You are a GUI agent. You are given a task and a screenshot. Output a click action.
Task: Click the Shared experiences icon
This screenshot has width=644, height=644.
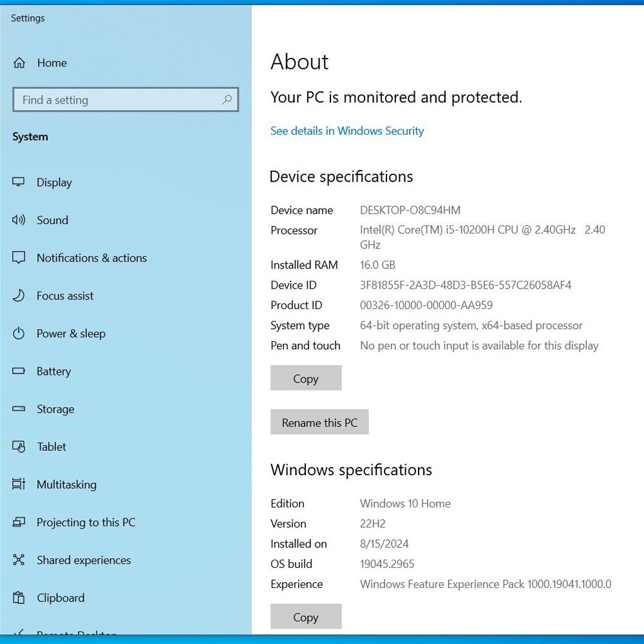pos(19,560)
